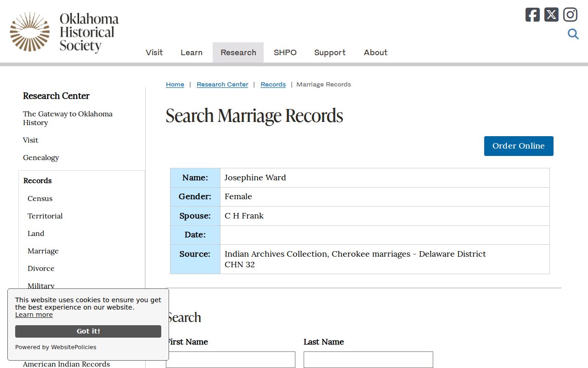Open the Instagram icon link

(x=570, y=15)
